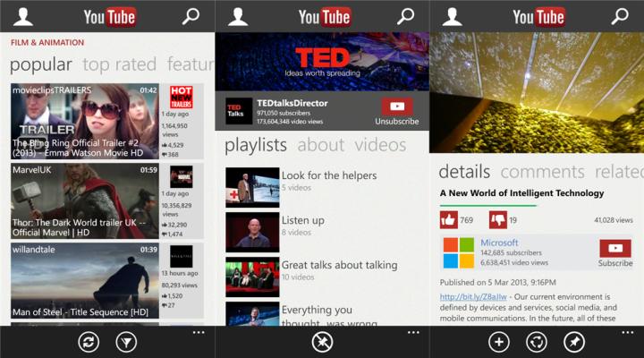Screen dimensions: 644x358
Task: Open the Thor: The Dark World trailer thumbnail
Action: 85,200
